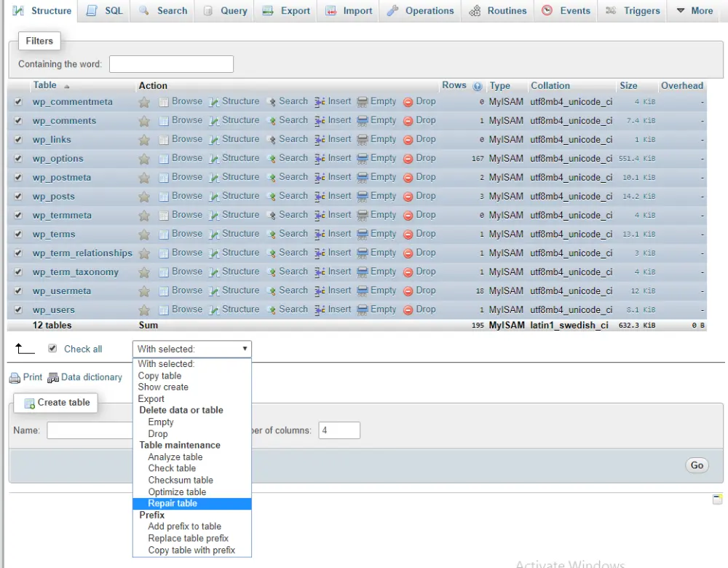Click the Go button
The width and height of the screenshot is (728, 568).
(x=696, y=465)
